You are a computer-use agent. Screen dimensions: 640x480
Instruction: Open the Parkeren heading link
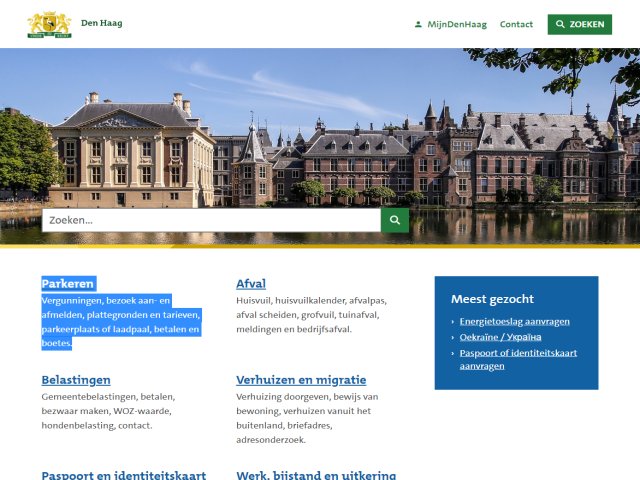pos(68,284)
